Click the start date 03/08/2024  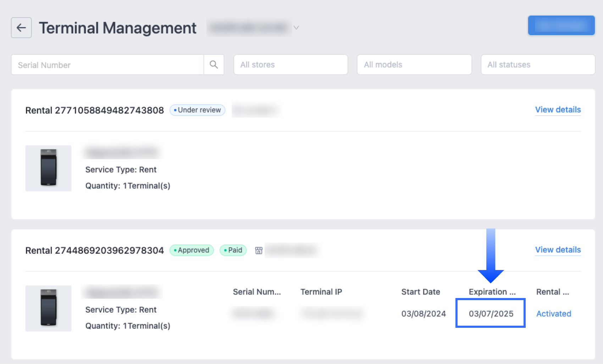(x=424, y=314)
